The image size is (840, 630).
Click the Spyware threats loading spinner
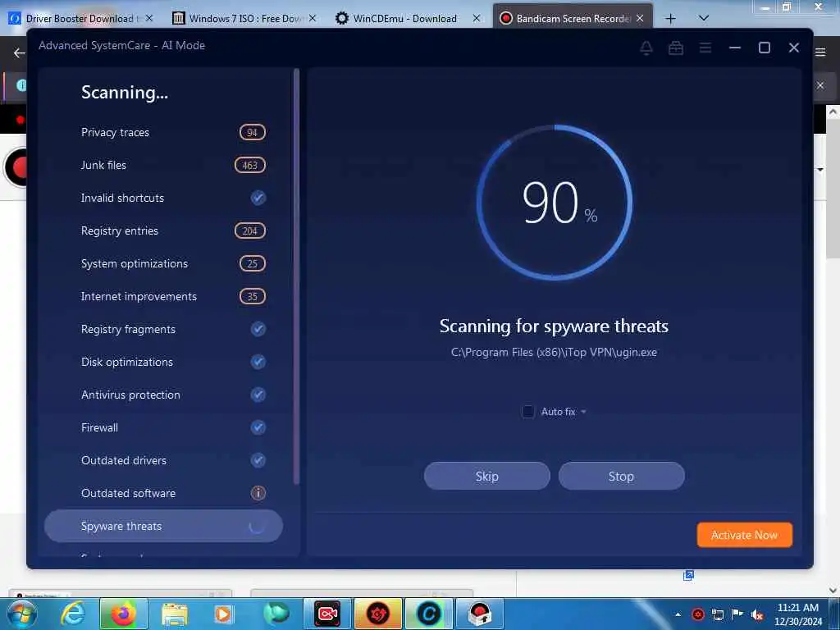257,526
